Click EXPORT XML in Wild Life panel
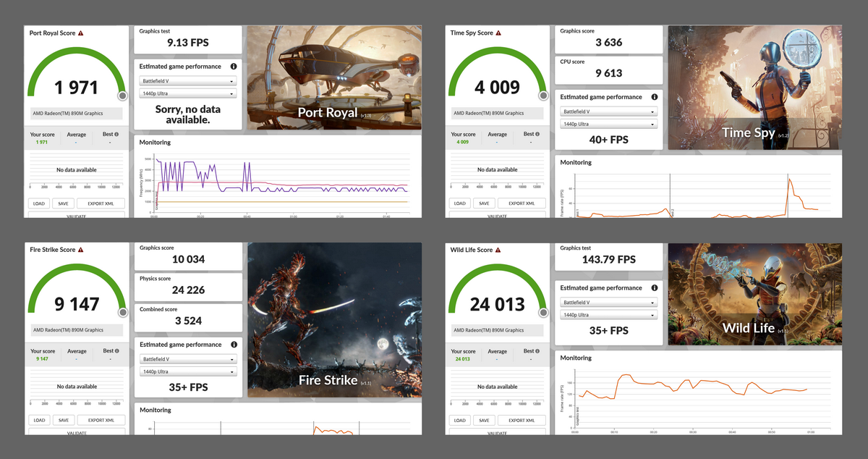 [x=522, y=420]
